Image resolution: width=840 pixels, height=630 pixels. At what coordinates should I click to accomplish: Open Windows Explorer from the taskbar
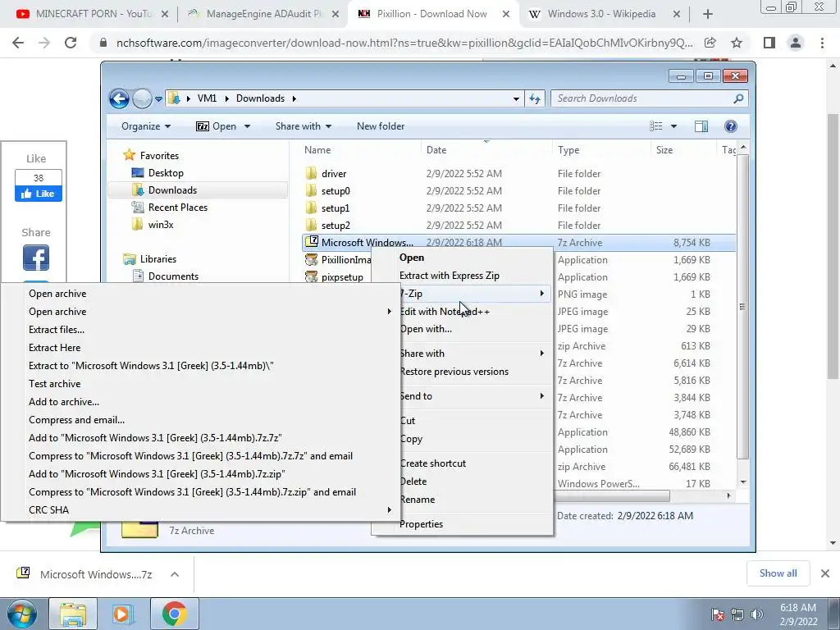(x=73, y=614)
